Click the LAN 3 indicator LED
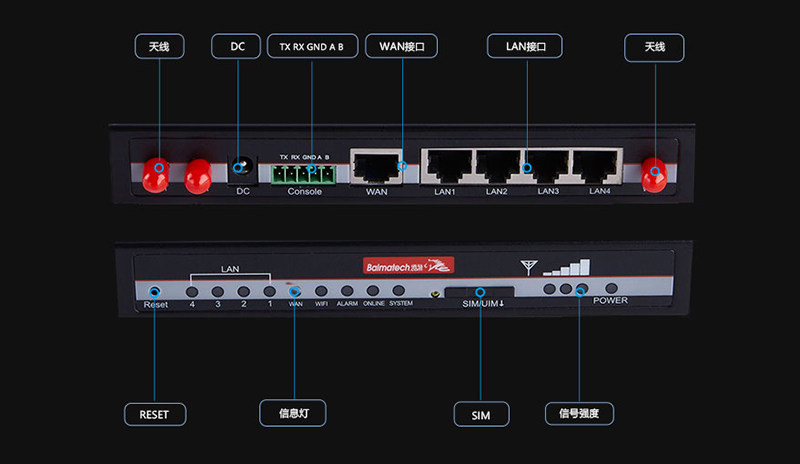 click(x=218, y=292)
